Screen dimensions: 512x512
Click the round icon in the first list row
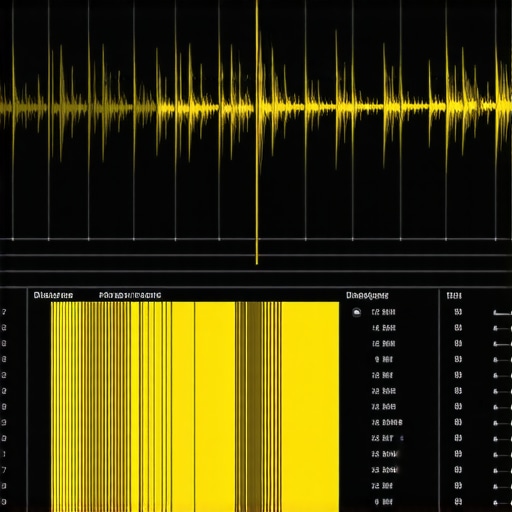point(356,312)
